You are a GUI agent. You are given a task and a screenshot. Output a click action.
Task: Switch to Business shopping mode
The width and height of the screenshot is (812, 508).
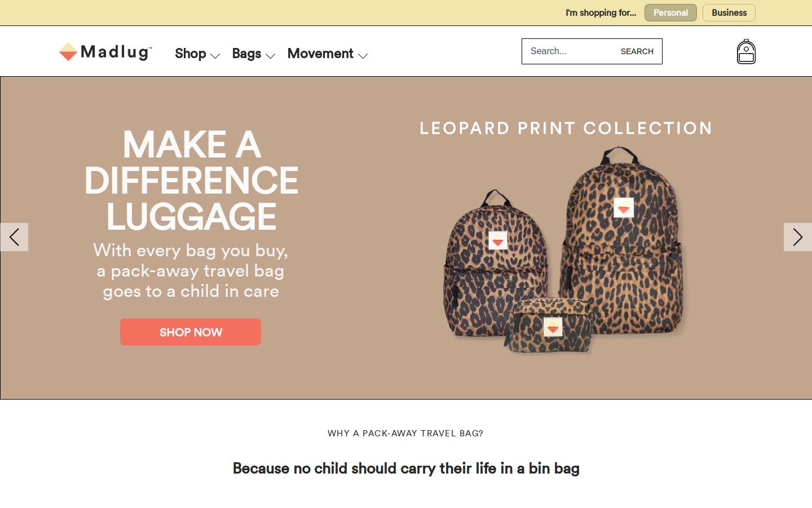[x=729, y=13]
